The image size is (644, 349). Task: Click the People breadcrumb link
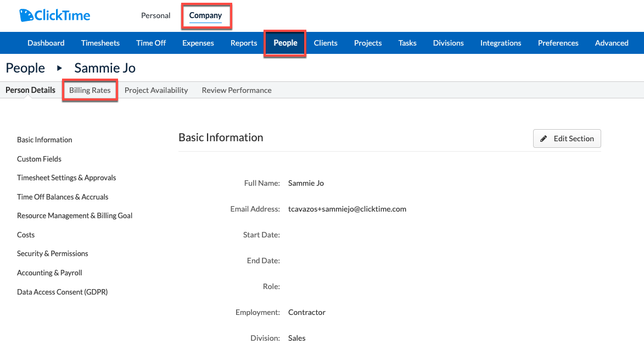25,68
